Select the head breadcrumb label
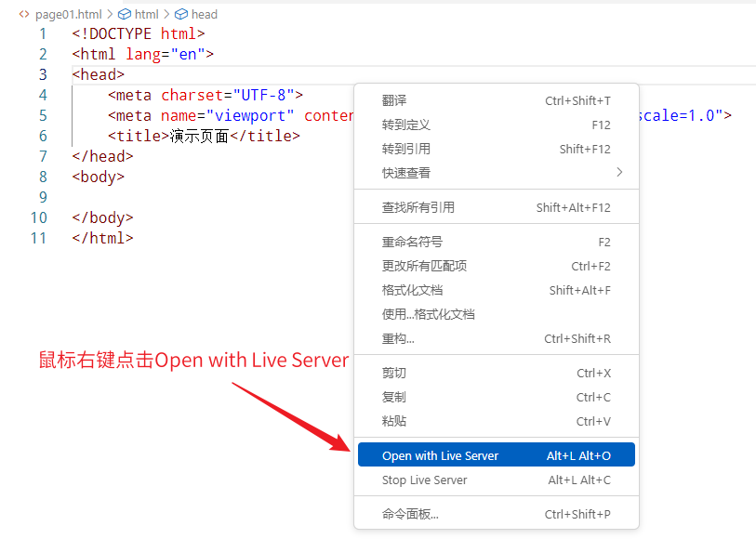Viewport: 756px width, 539px height. 204,14
